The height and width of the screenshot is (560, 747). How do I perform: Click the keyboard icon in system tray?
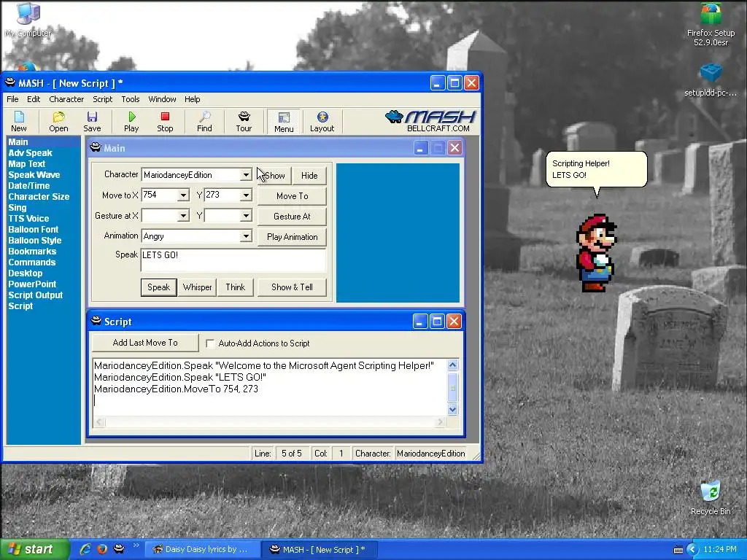[x=678, y=550]
